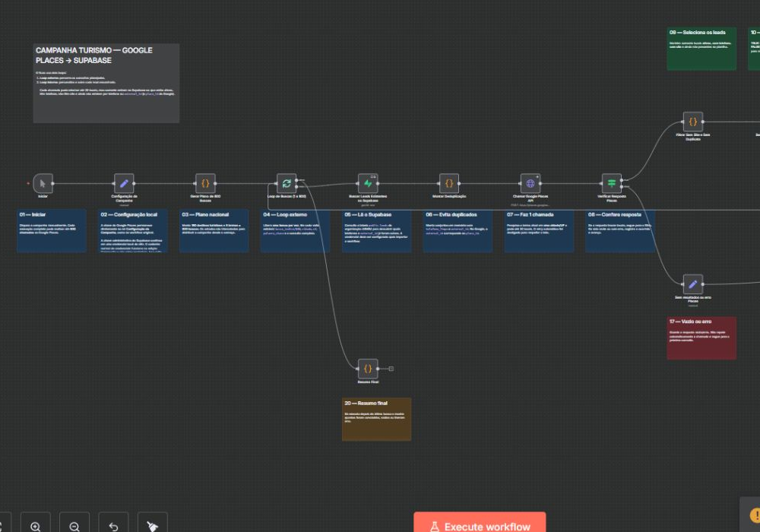Select the '06 — Evita duplicados' sticky note
Image resolution: width=760 pixels, height=532 pixels.
coord(458,231)
